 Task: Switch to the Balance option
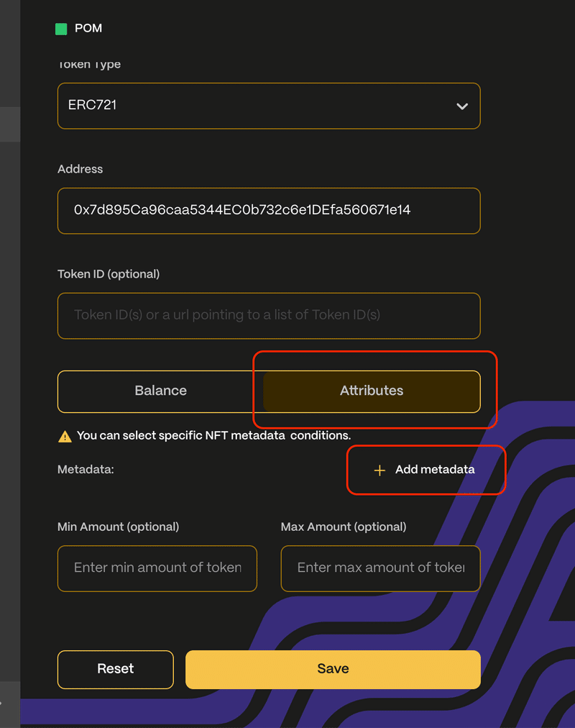click(161, 391)
